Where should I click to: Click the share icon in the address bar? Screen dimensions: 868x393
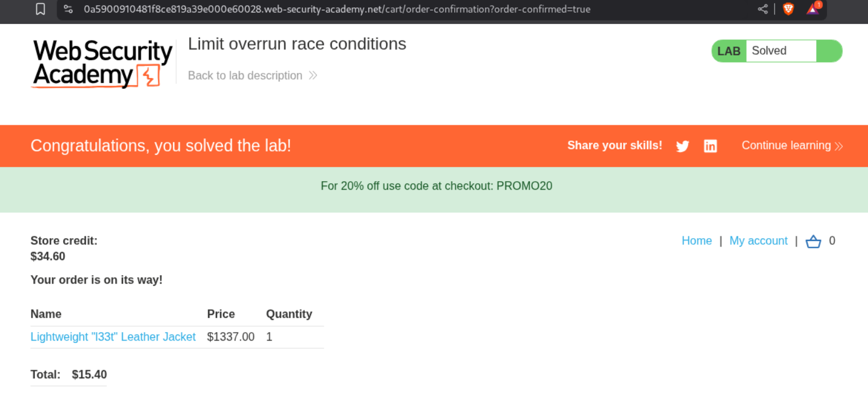point(763,9)
